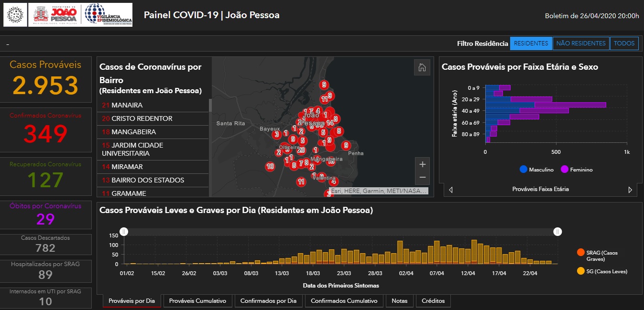Click right handle of timeline range slider
This screenshot has width=644, height=310.
pos(557,232)
